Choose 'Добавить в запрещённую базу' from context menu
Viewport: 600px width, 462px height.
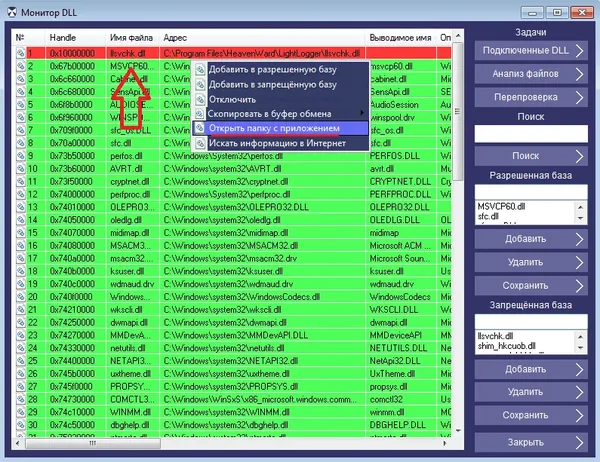[272, 85]
